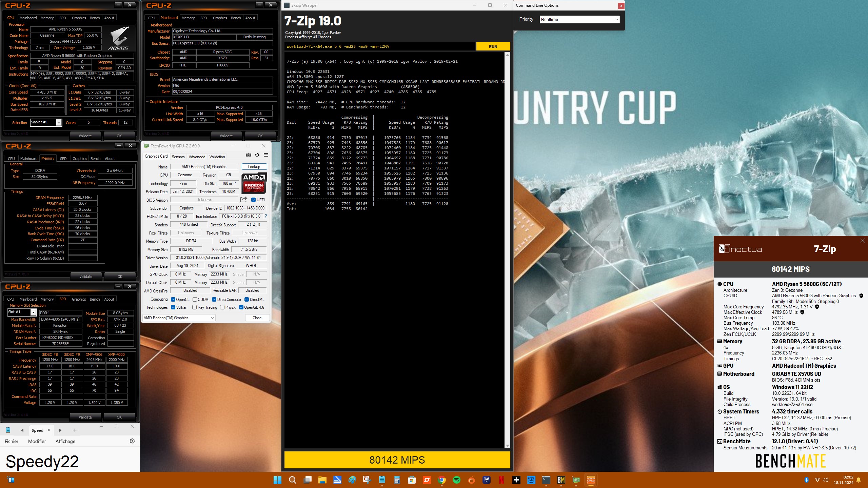Open Snipping Tool from the taskbar
Viewport: 868px width, 488px height.
click(367, 480)
